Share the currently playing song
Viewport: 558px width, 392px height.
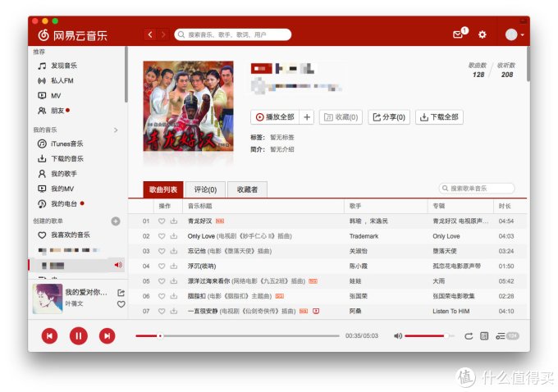coord(121,293)
